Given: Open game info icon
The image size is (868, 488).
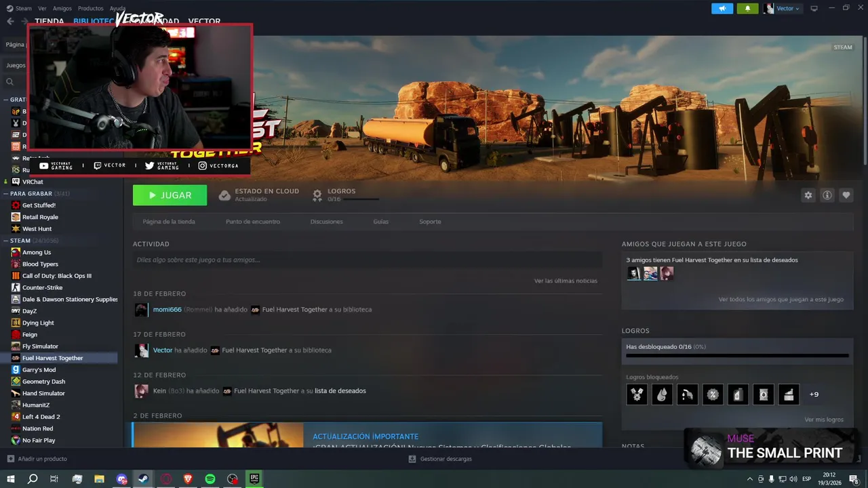Looking at the screenshot, I should click(x=827, y=195).
